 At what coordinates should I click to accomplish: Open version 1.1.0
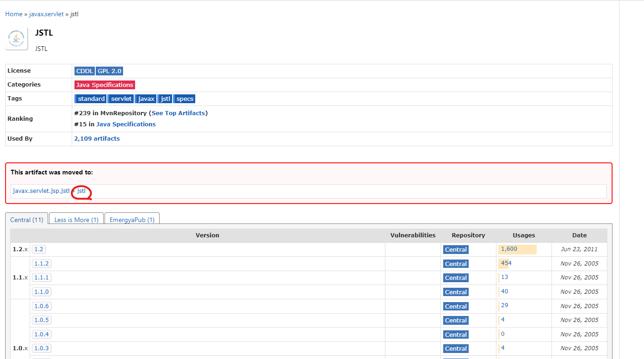pyautogui.click(x=42, y=291)
